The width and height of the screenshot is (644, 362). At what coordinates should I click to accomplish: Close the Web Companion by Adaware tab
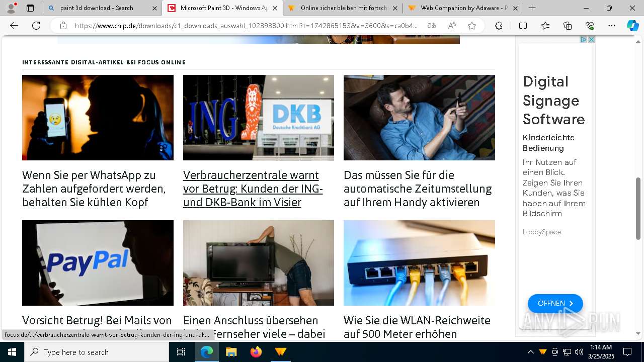click(516, 8)
